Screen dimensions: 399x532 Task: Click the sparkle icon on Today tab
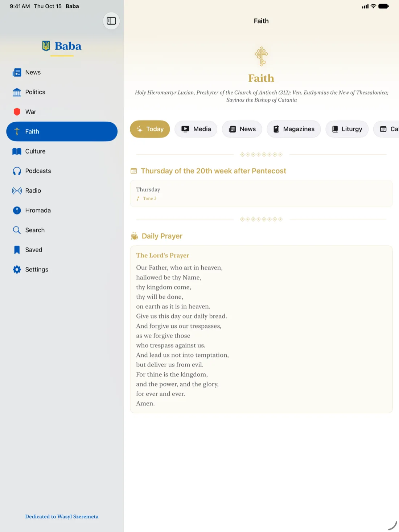(140, 129)
